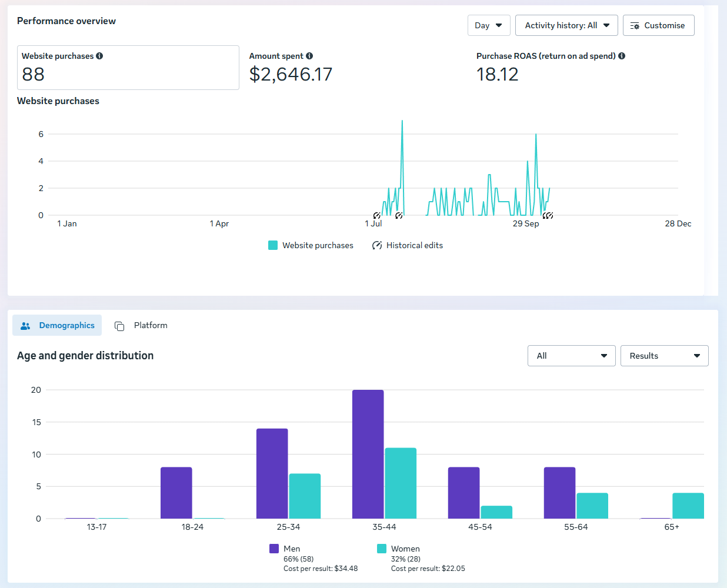Click the sliders icon on the Customise button
Viewport: 727px width, 588px height.
(x=634, y=25)
